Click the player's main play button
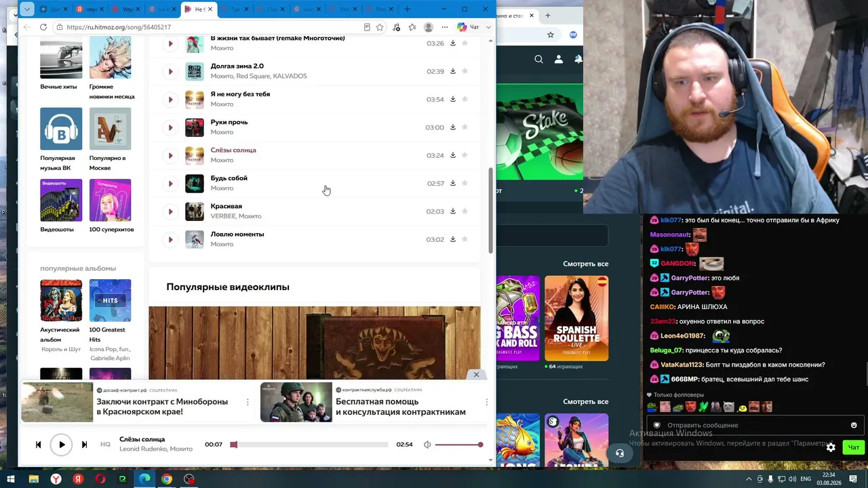Image resolution: width=868 pixels, height=488 pixels. (x=61, y=445)
